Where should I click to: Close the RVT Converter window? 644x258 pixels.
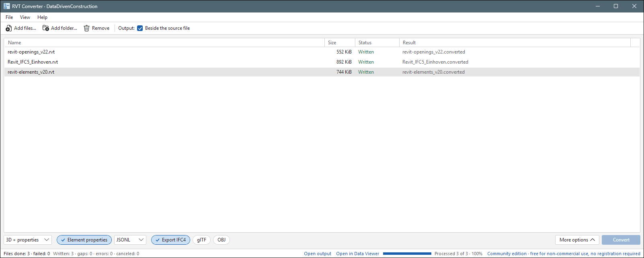[634, 6]
